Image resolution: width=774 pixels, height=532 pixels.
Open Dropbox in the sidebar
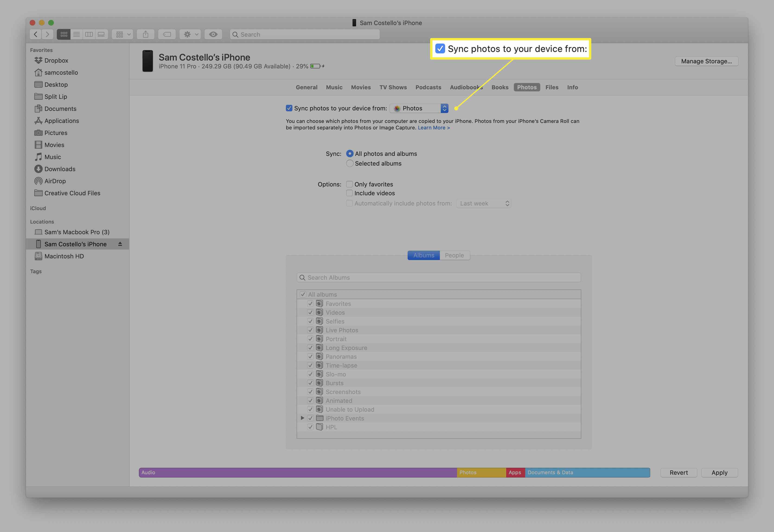click(77, 60)
